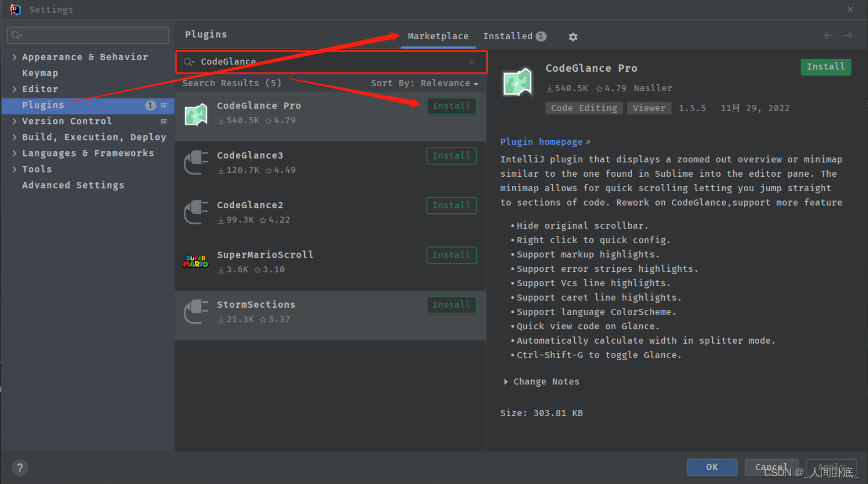Install the SuperMarioScroll plugin

(451, 255)
